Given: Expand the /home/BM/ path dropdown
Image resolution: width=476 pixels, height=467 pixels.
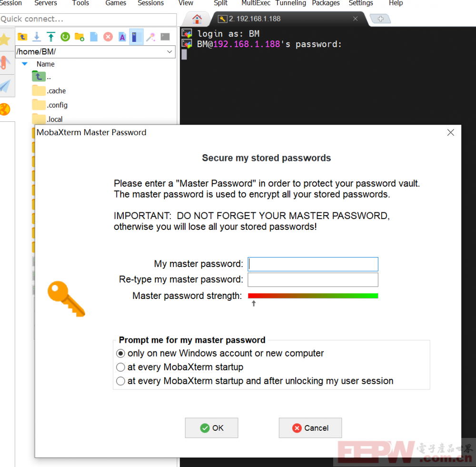Looking at the screenshot, I should click(x=169, y=52).
